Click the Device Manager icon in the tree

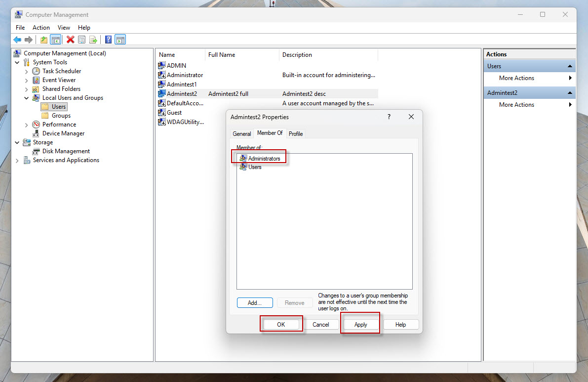coord(36,133)
